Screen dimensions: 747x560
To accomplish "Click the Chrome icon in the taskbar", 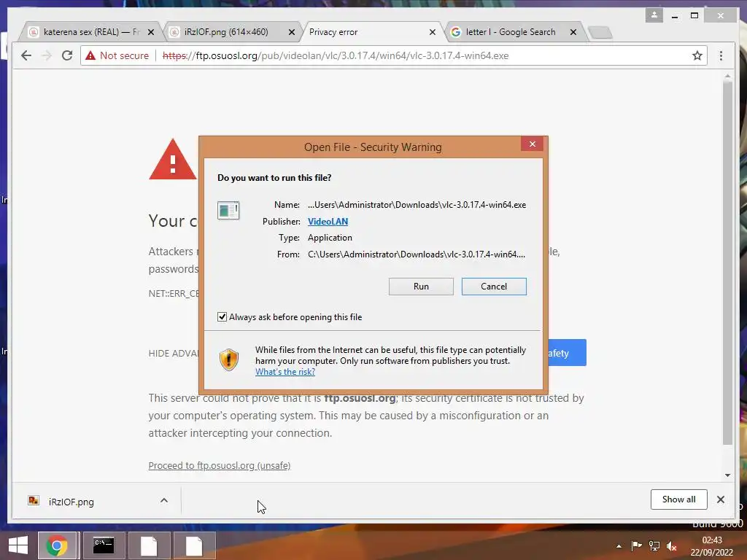I will (x=57, y=545).
